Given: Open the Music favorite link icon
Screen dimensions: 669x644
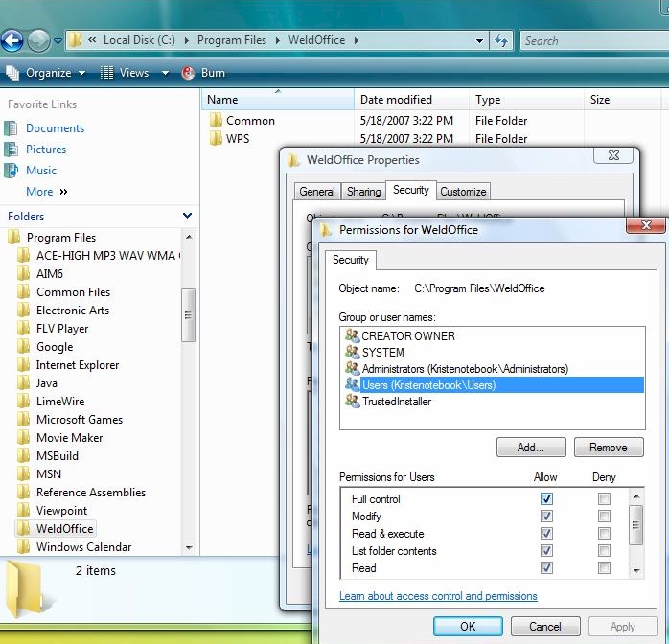Looking at the screenshot, I should [12, 171].
